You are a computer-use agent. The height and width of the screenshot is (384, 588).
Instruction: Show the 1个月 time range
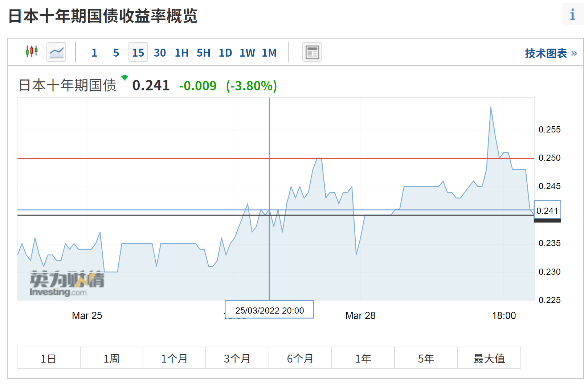(174, 358)
